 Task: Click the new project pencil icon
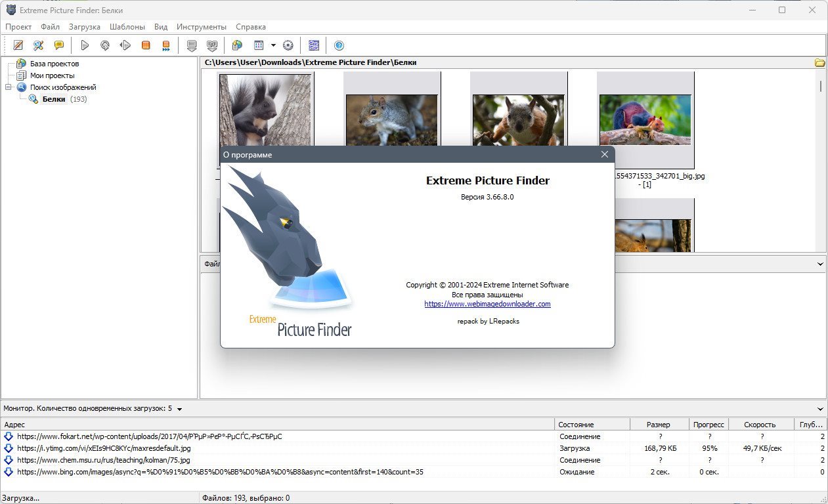point(18,45)
